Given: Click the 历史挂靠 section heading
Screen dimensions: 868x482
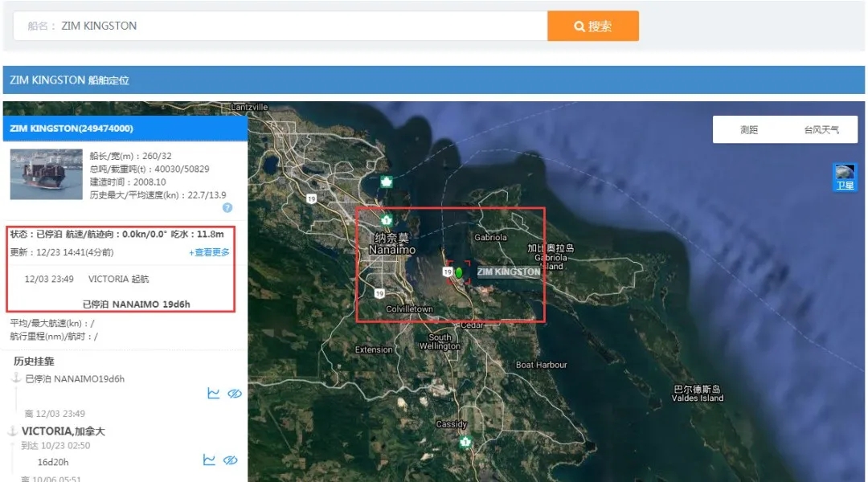Looking at the screenshot, I should point(34,361).
